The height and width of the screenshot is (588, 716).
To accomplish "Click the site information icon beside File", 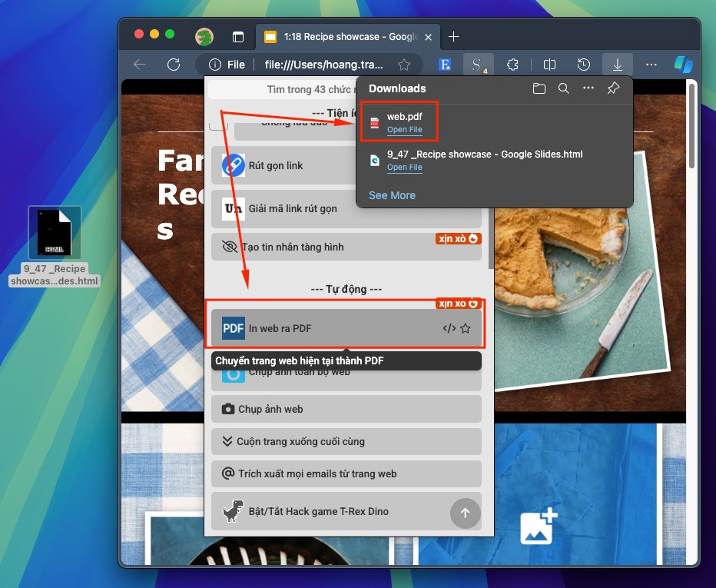I will (214, 65).
